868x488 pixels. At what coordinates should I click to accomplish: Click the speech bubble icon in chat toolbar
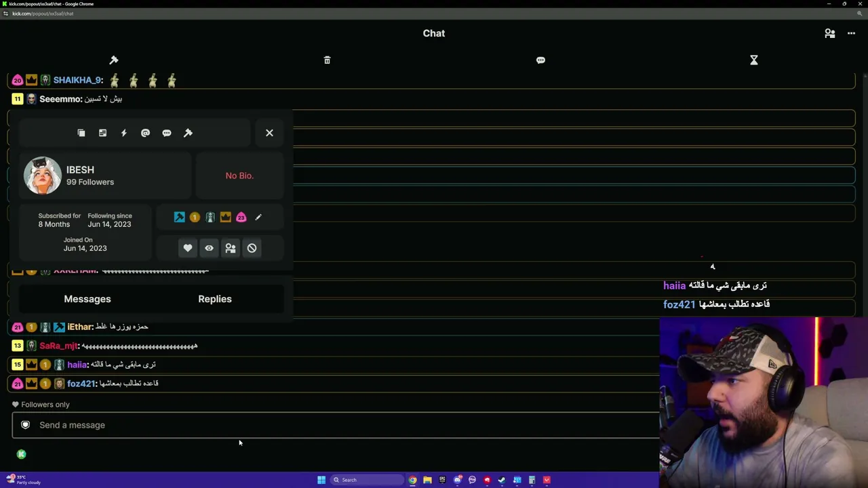coord(540,60)
